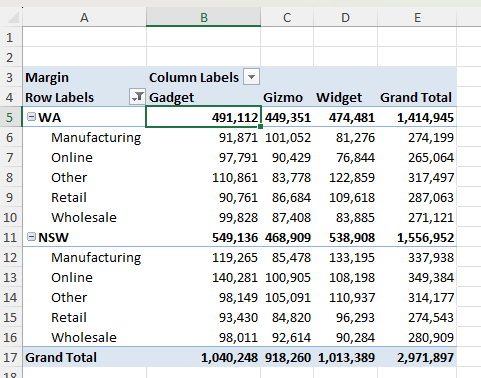Screen dimensions: 481x378
Task: Select cell with value 549,136
Action: click(x=203, y=237)
